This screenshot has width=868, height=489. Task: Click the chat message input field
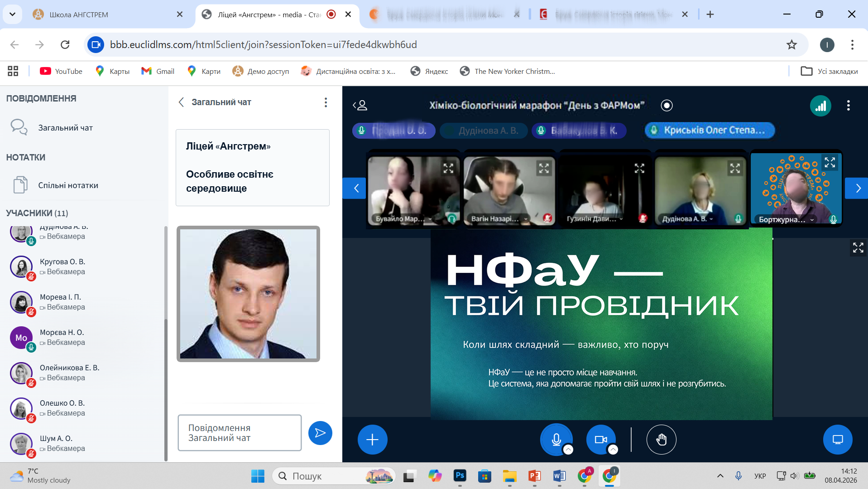click(x=240, y=433)
